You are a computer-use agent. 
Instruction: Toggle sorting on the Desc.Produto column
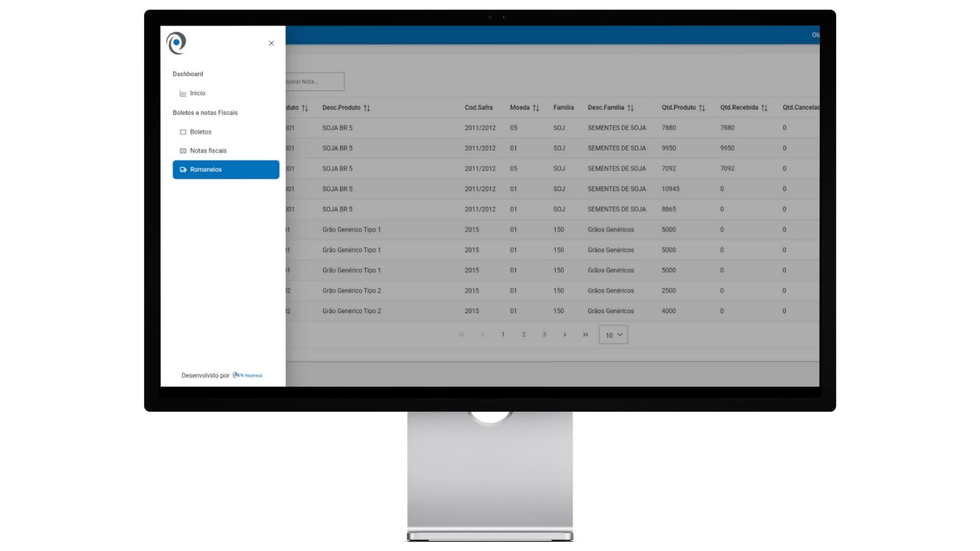point(367,108)
